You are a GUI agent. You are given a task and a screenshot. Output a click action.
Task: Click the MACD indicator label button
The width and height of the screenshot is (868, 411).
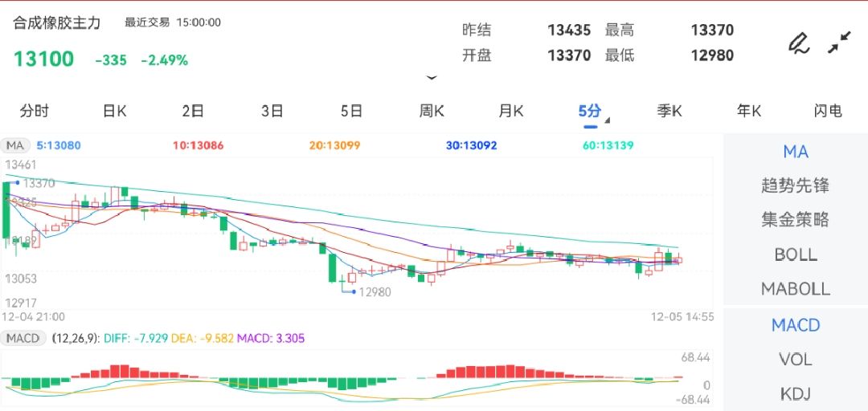23,338
